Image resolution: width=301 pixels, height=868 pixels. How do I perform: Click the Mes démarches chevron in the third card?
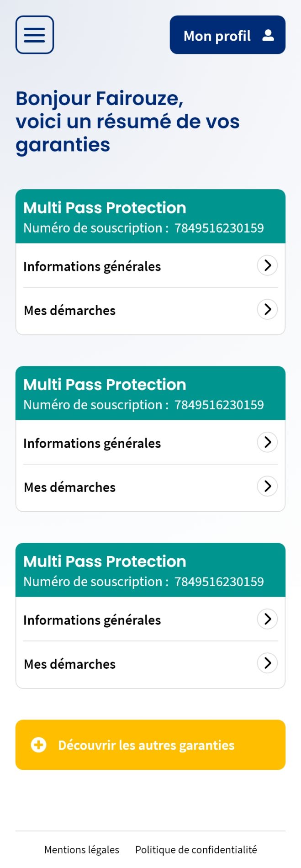pyautogui.click(x=267, y=663)
